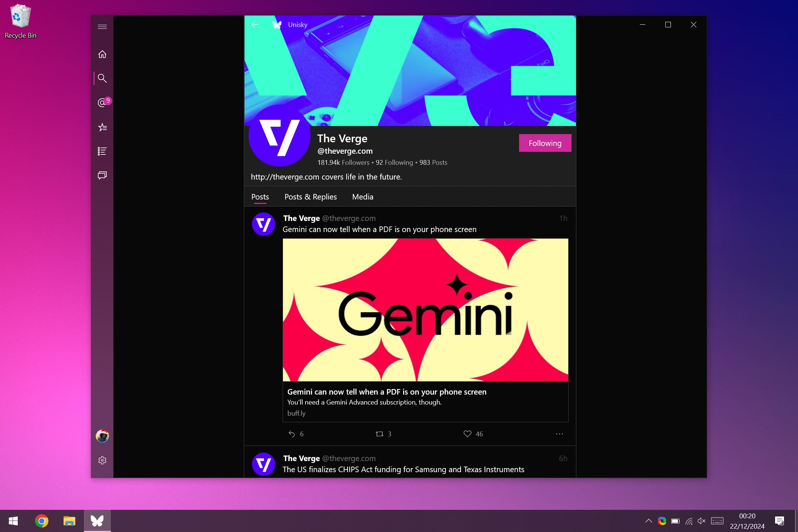Image resolution: width=798 pixels, height=532 pixels.
Task: Open the Home feed in the sidebar
Action: [x=102, y=54]
